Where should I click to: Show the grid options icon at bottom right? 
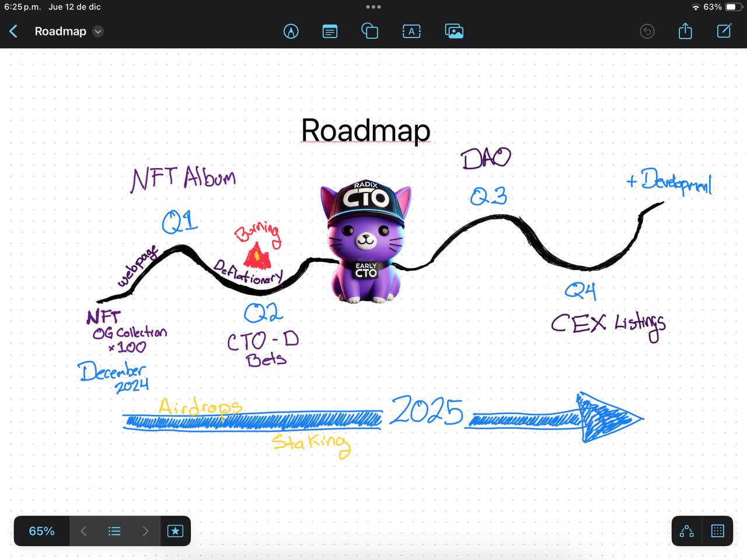[717, 531]
